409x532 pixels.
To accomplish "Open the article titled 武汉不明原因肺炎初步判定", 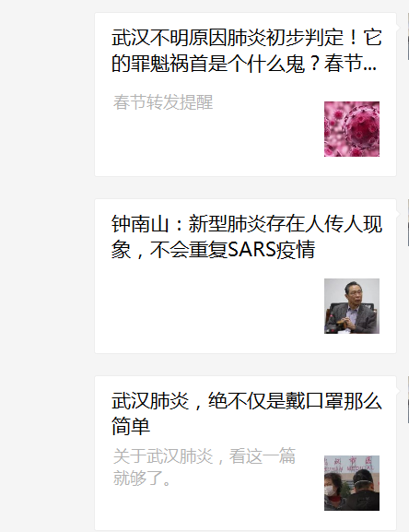I will (247, 50).
